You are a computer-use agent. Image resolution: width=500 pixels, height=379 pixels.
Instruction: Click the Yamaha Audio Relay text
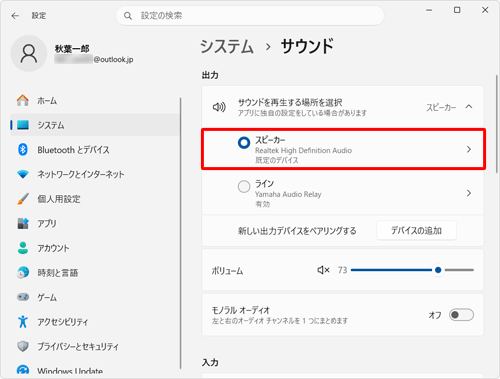pyautogui.click(x=288, y=194)
